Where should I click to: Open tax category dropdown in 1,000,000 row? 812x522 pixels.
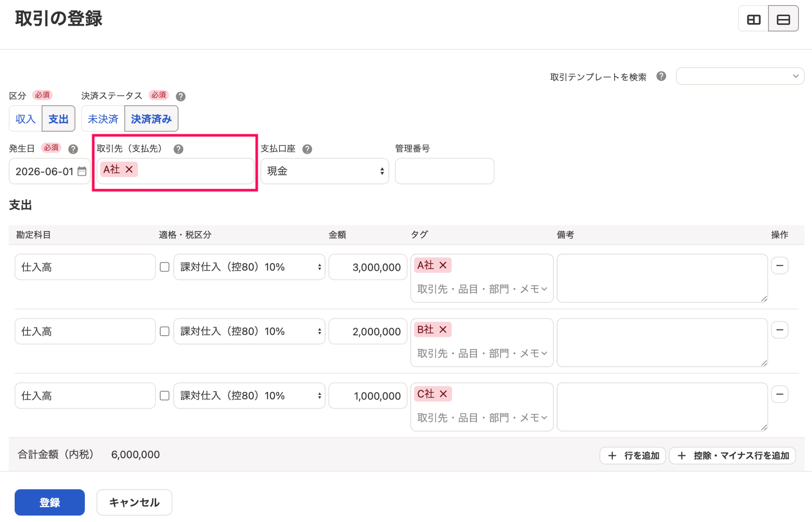249,396
